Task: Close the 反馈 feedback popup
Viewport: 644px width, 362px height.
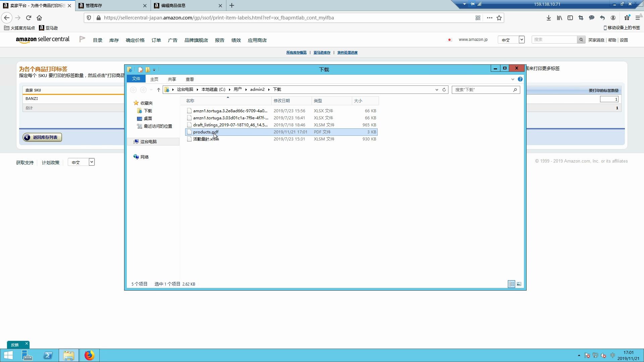Action: (26, 344)
